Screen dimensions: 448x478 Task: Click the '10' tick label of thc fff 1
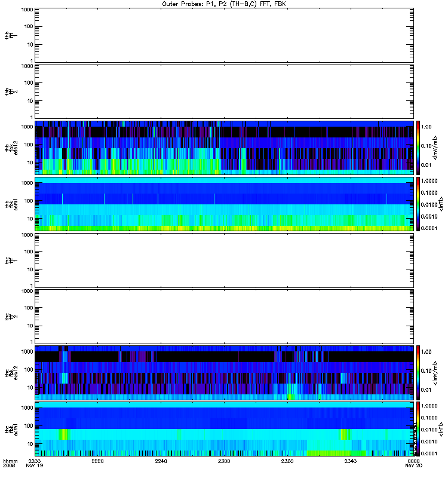pos(30,269)
